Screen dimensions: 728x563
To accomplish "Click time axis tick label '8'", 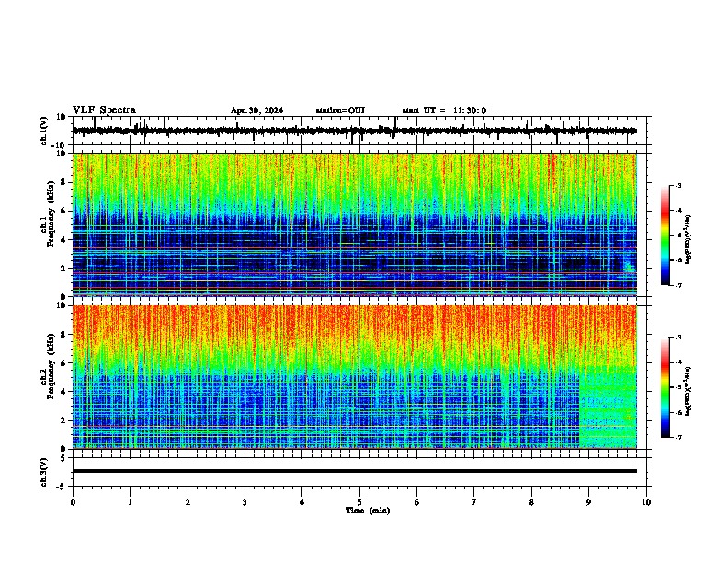I will tap(531, 502).
